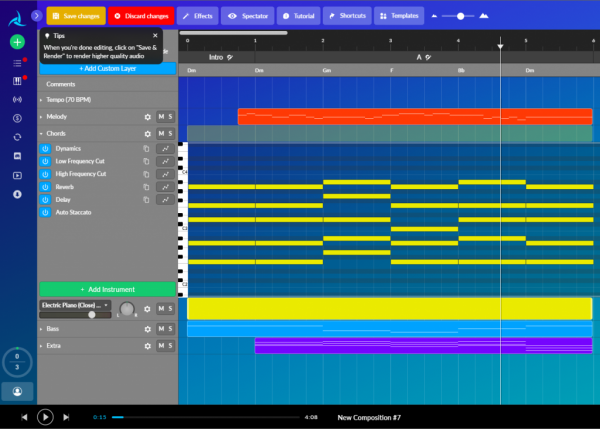The height and width of the screenshot is (429, 600).
Task: Adjust the Electric Piano volume slider
Action: coord(75,315)
